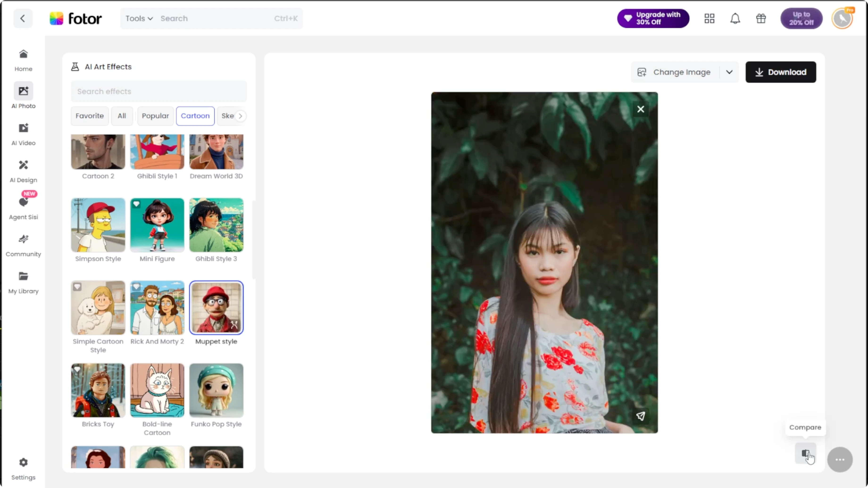Switch to the Popular tab
The image size is (868, 488).
coord(155,116)
